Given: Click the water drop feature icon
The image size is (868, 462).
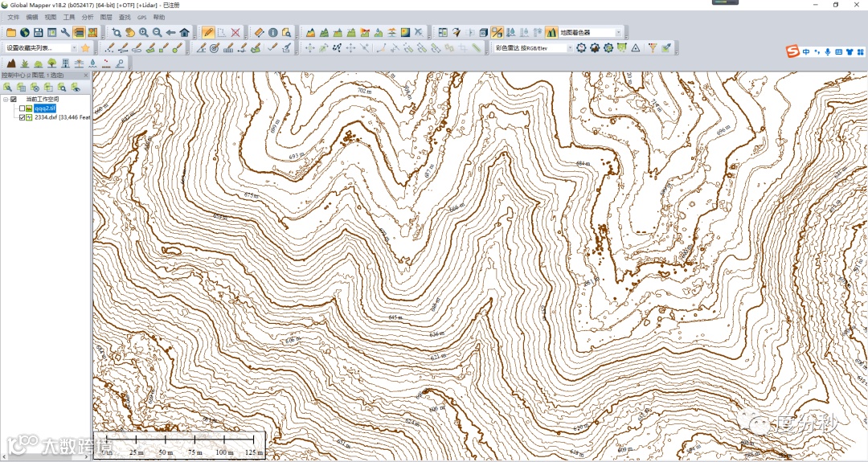Looking at the screenshot, I should pyautogui.click(x=92, y=63).
